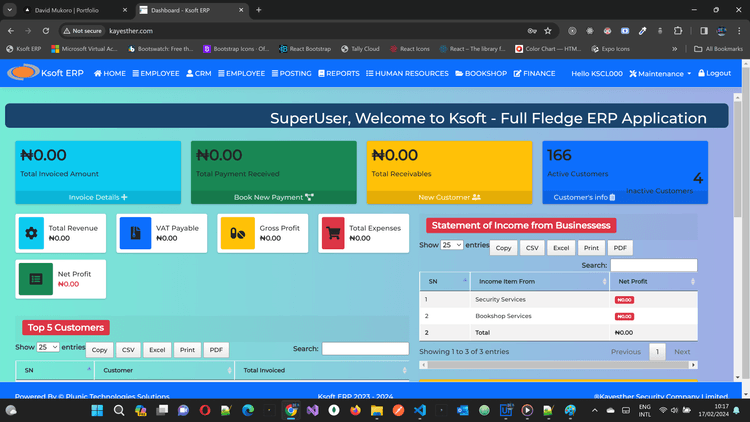The width and height of the screenshot is (750, 422).
Task: Click Excel button under Top 5 Customers
Action: point(157,350)
